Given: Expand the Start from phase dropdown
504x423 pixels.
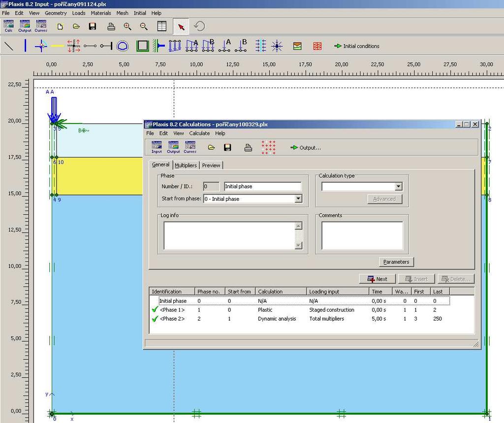Looking at the screenshot, I should pos(298,198).
